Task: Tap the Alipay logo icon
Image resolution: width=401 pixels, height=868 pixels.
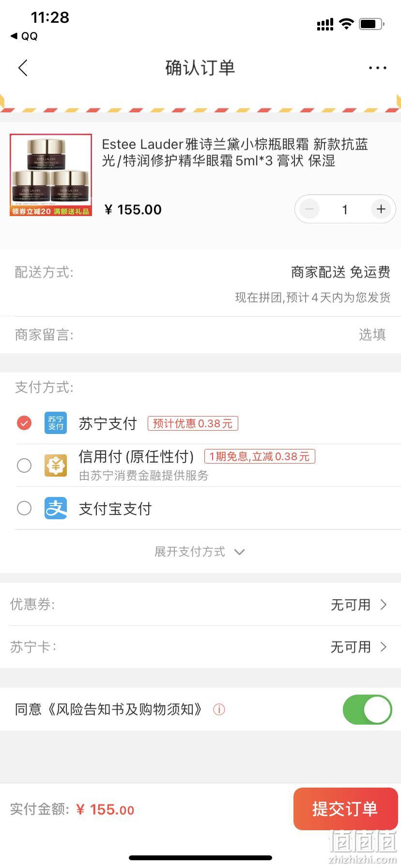Action: (x=56, y=508)
